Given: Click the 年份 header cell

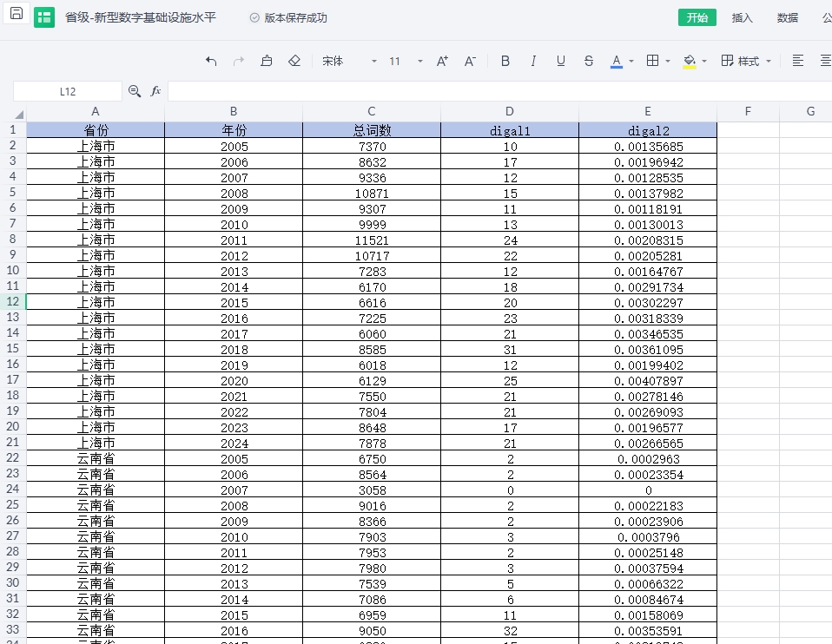Looking at the screenshot, I should click(x=234, y=130).
